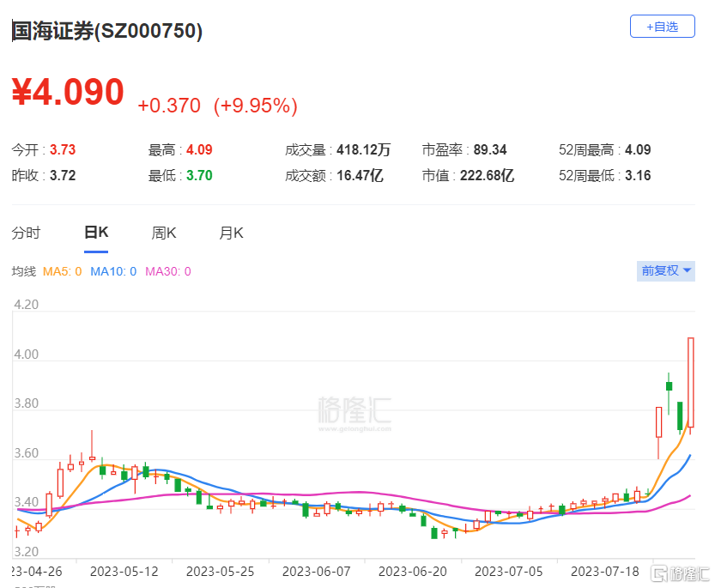Open the 月K chart tab
Image resolution: width=715 pixels, height=588 pixels.
point(231,233)
